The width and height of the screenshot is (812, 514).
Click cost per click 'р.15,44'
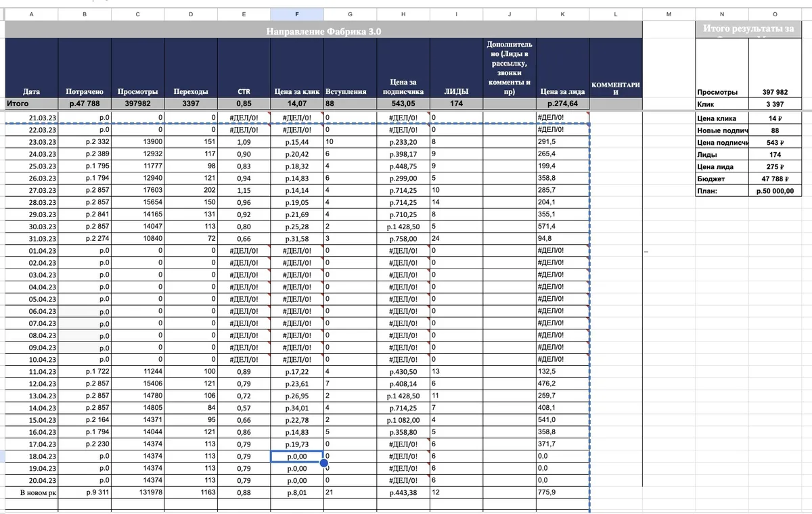point(296,142)
